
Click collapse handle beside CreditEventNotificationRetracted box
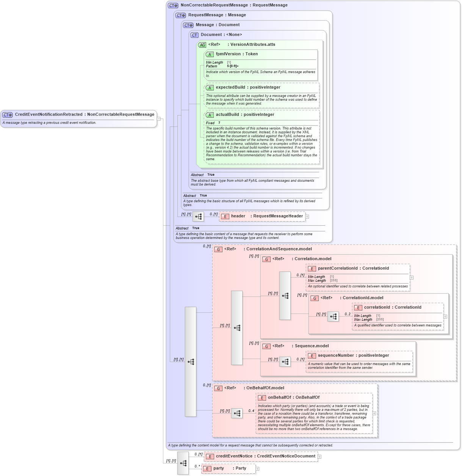coord(158,119)
